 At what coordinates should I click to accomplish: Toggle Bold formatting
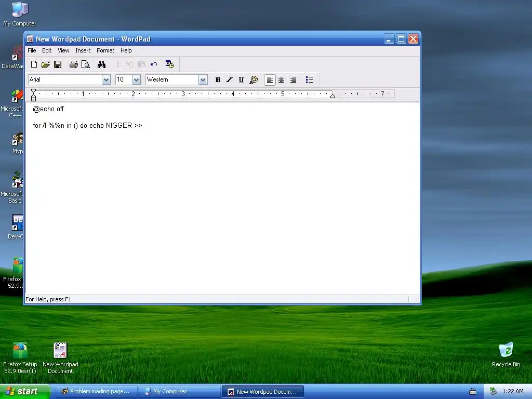(x=218, y=79)
